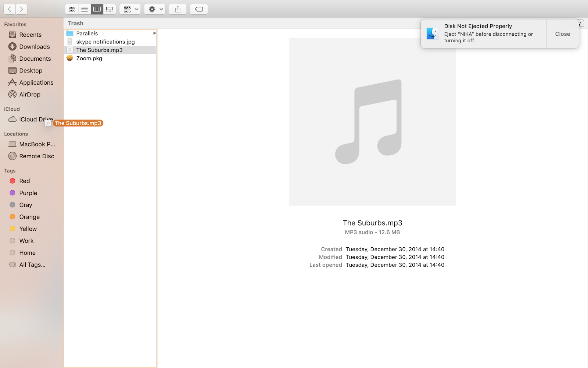
Task: Click the Downloads arrow icon
Action: [x=12, y=47]
